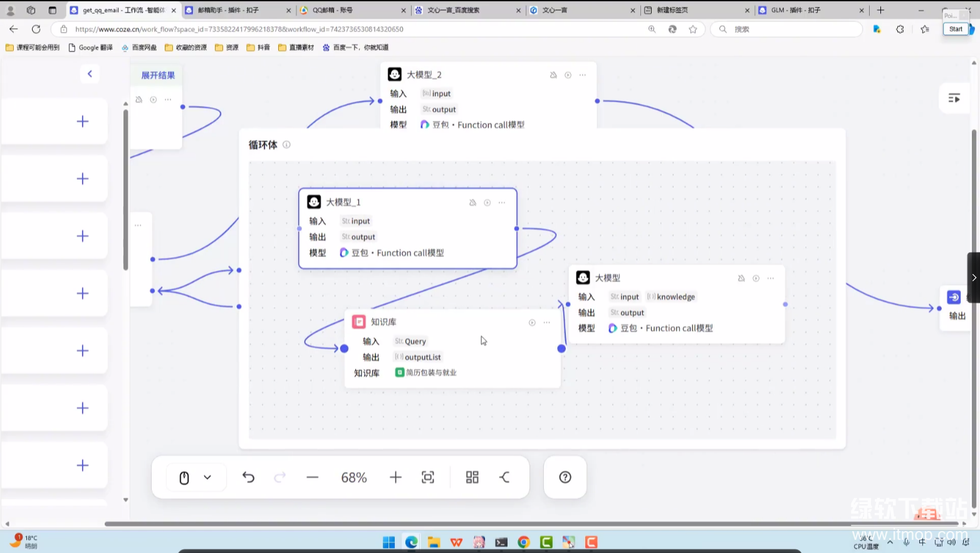The width and height of the screenshot is (980, 553).
Task: Click the browser address bar URL
Action: tap(238, 29)
